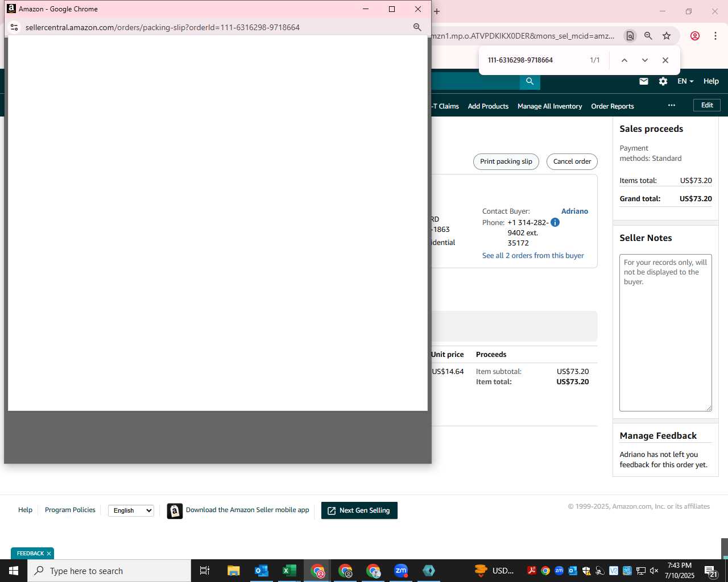This screenshot has width=728, height=582.
Task: Open Add Products in the nav bar
Action: tap(488, 106)
